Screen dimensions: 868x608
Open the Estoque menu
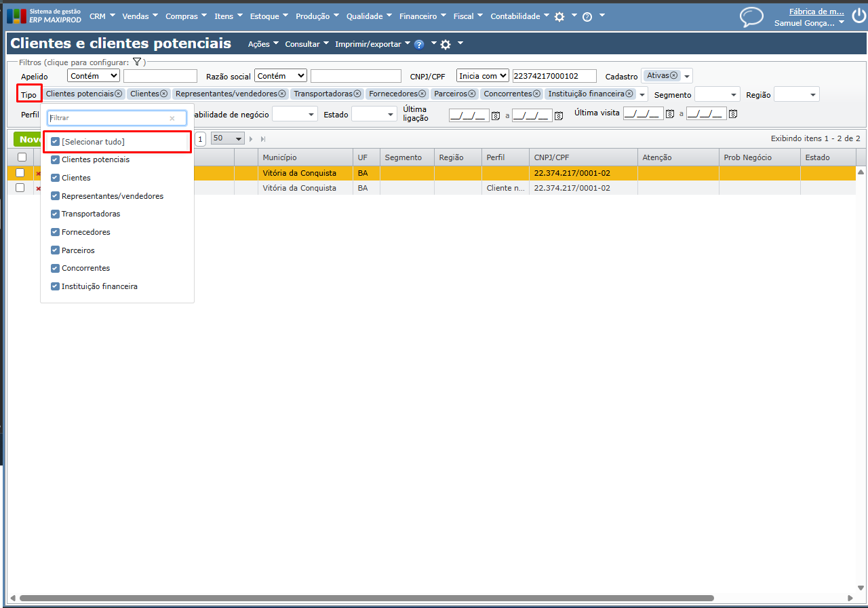[269, 16]
